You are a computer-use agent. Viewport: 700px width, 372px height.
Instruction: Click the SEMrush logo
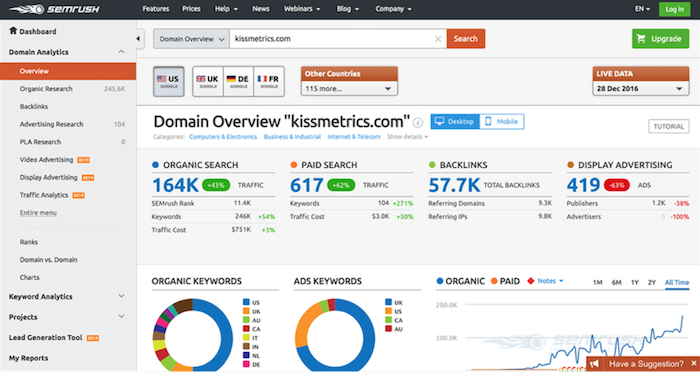(55, 9)
